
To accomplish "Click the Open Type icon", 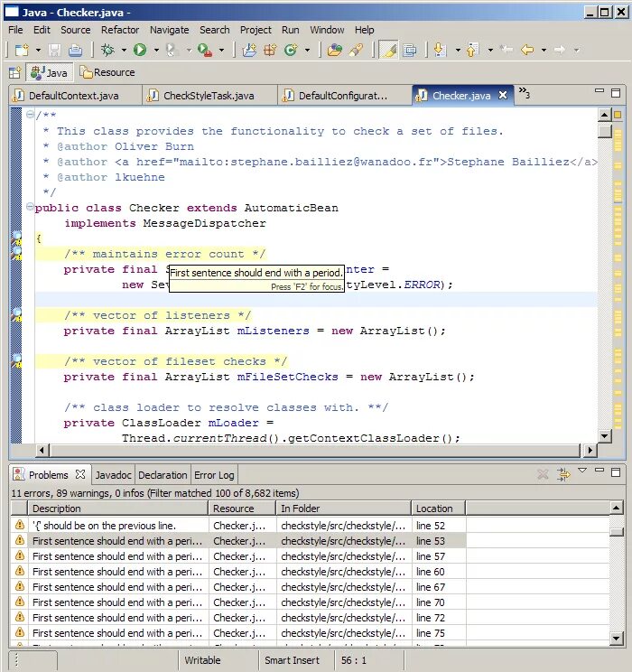I will [x=335, y=51].
